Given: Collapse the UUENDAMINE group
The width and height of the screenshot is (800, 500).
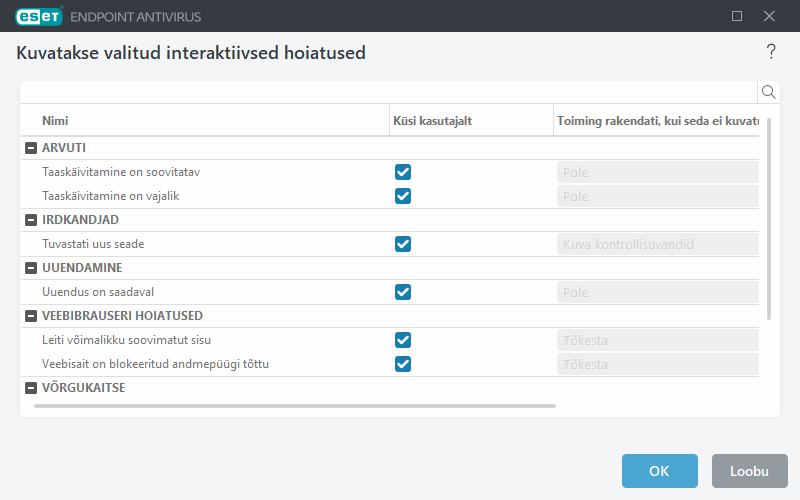Looking at the screenshot, I should [31, 268].
